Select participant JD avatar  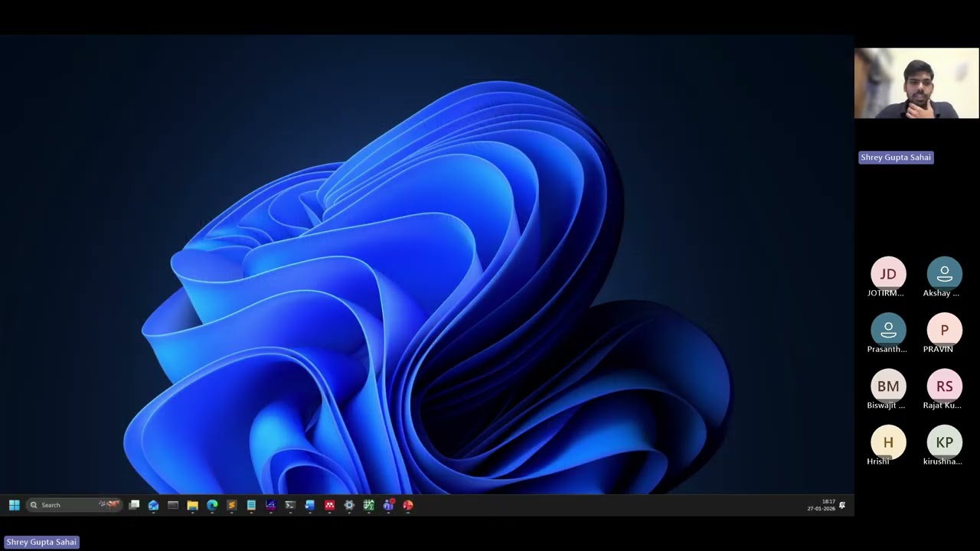888,274
